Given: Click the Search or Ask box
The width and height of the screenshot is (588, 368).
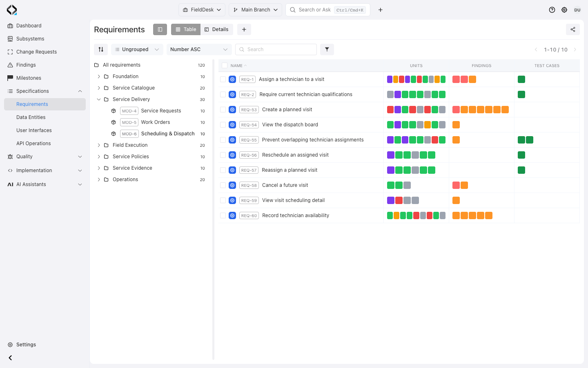Looking at the screenshot, I should click(328, 10).
